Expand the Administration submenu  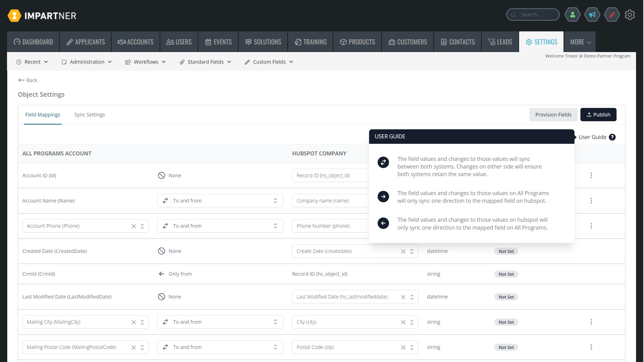click(x=87, y=62)
